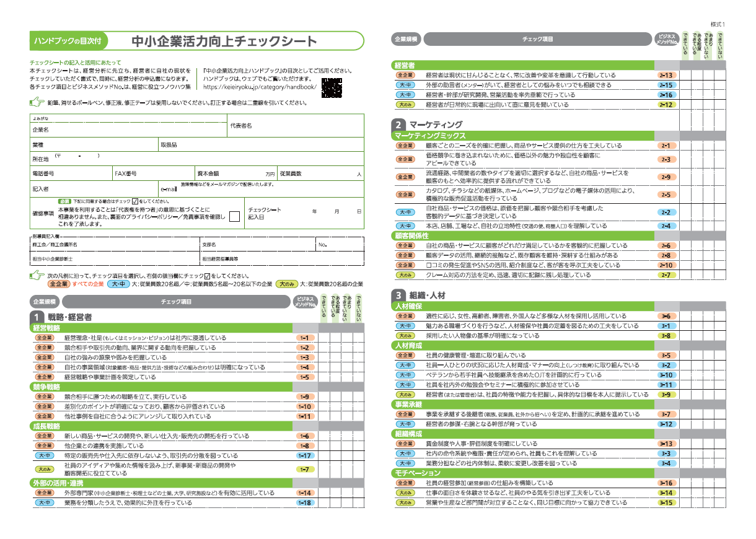
Task: Click the text 社員の健康管理・増進に取り組んでいる
Action: [475, 356]
